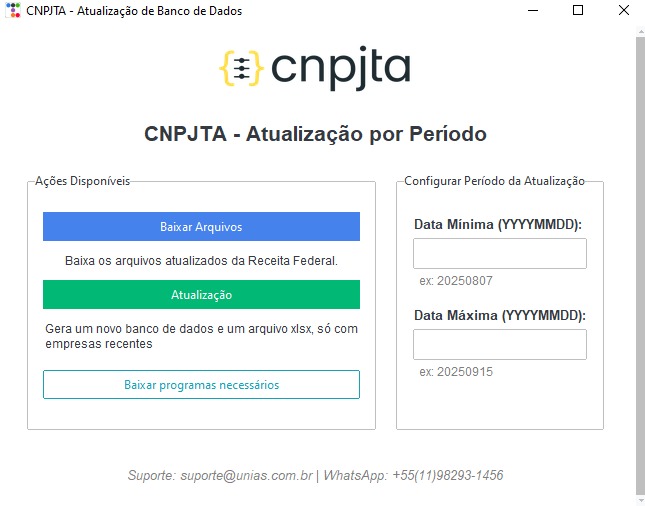Minimize the CNPJTA window
645x506 pixels.
tap(532, 11)
